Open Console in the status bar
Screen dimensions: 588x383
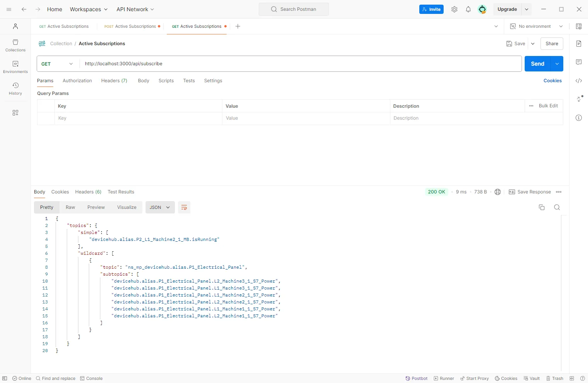pos(92,378)
